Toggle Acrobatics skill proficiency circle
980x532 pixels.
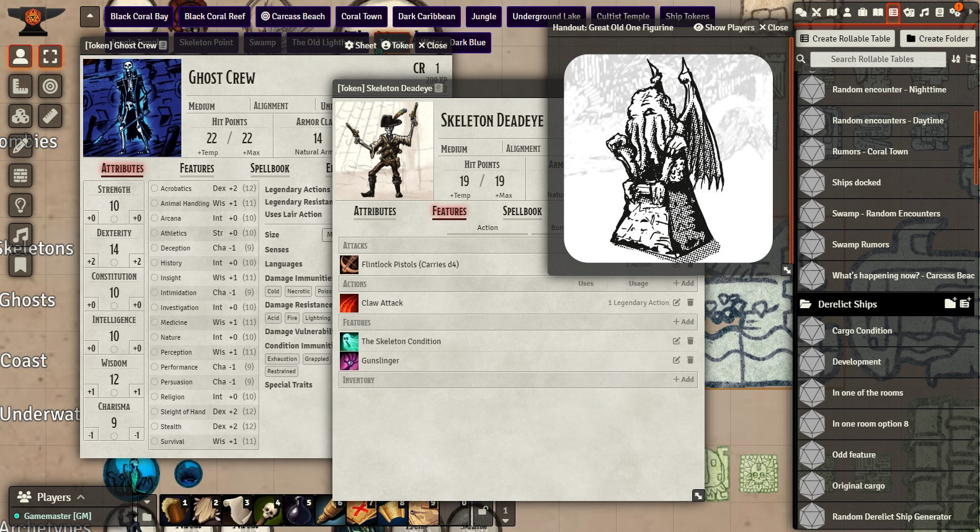155,188
